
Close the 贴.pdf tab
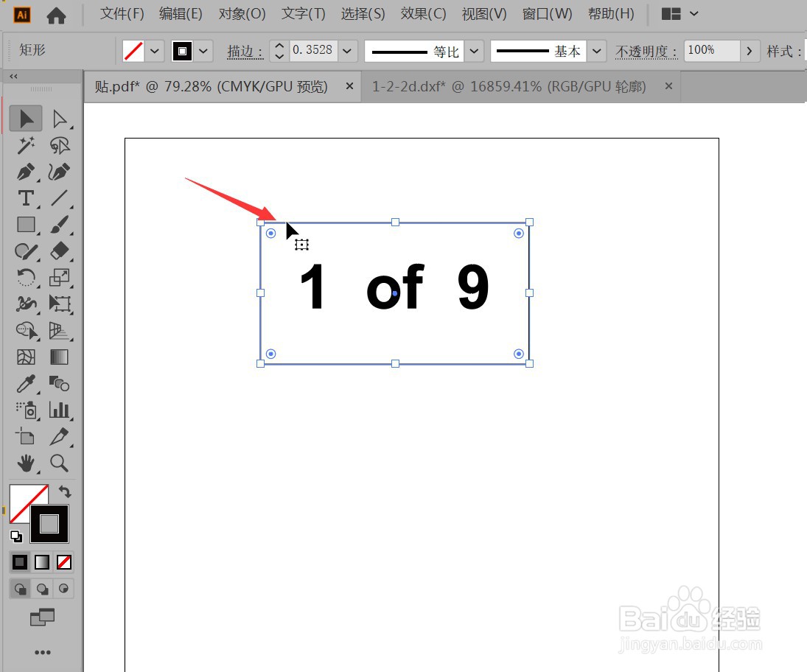(x=349, y=86)
